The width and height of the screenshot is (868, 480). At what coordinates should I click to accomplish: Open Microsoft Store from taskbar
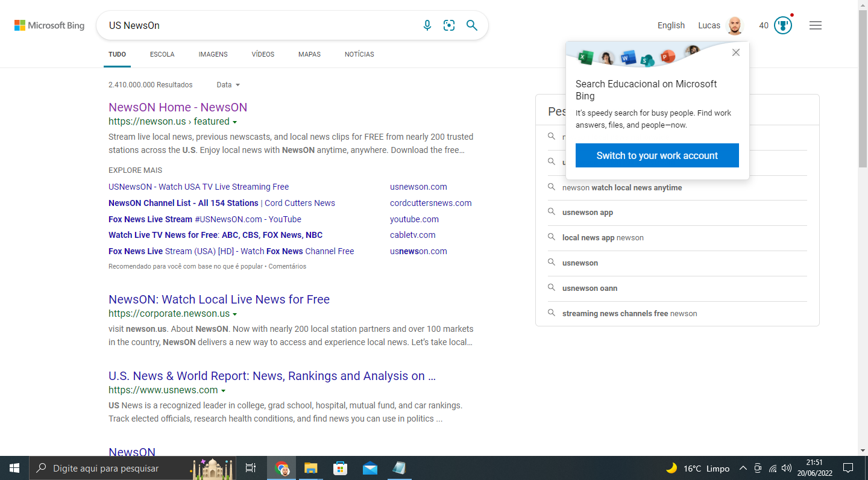[x=340, y=468]
